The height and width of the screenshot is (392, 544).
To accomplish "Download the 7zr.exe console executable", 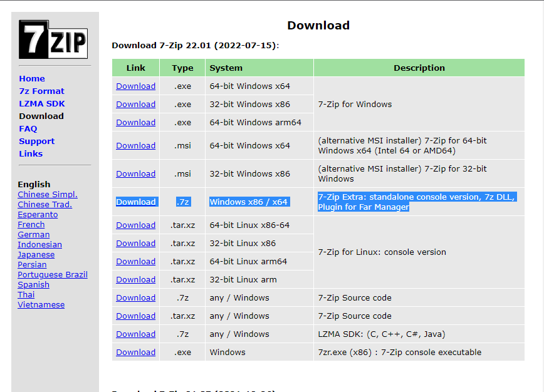I will point(135,352).
